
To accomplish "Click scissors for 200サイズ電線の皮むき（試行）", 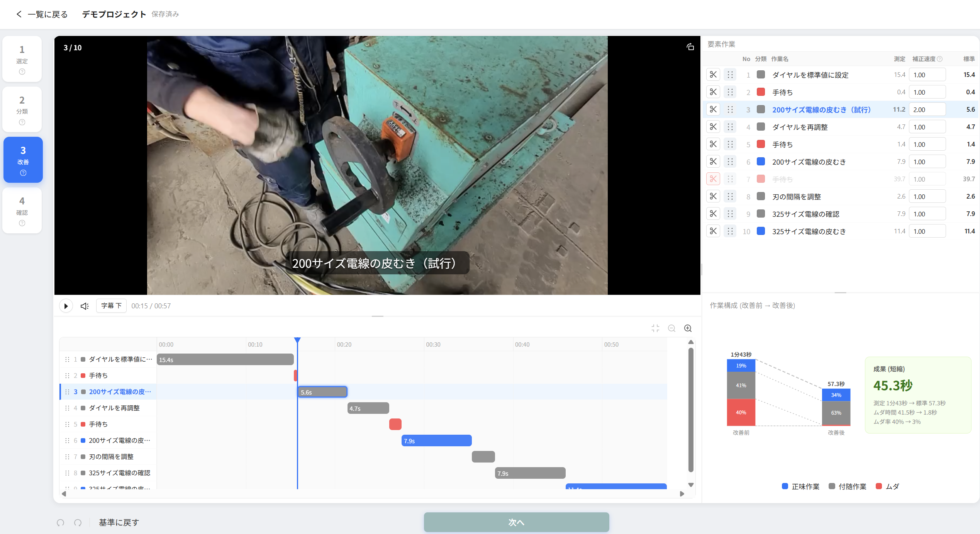I will (713, 109).
